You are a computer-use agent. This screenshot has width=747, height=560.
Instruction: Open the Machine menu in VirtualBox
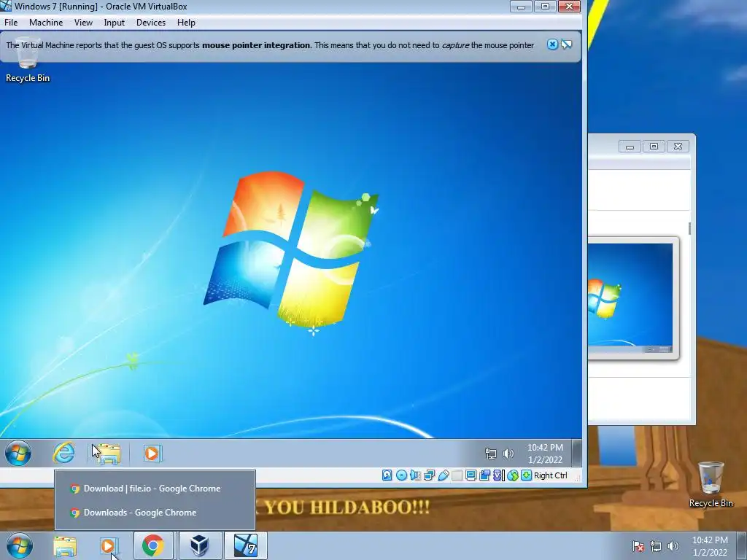(46, 23)
